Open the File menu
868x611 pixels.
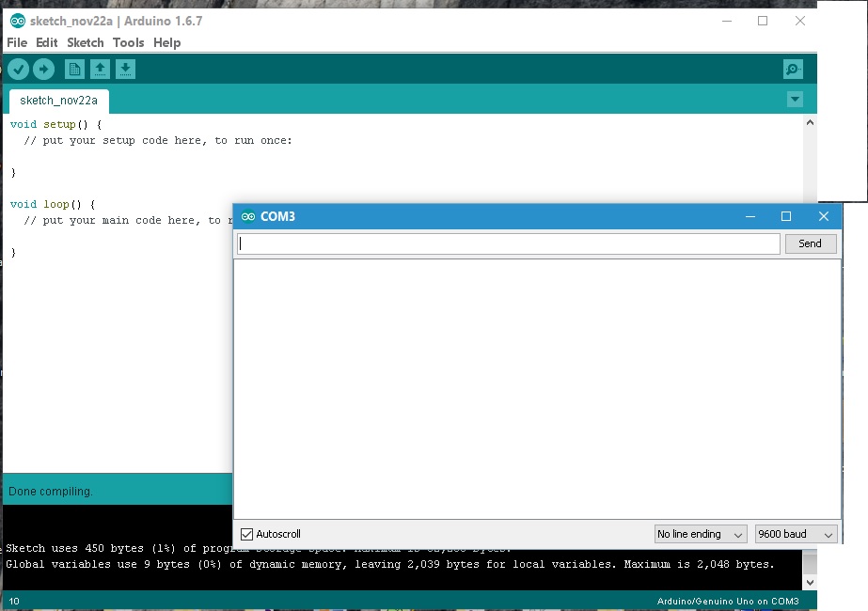17,42
